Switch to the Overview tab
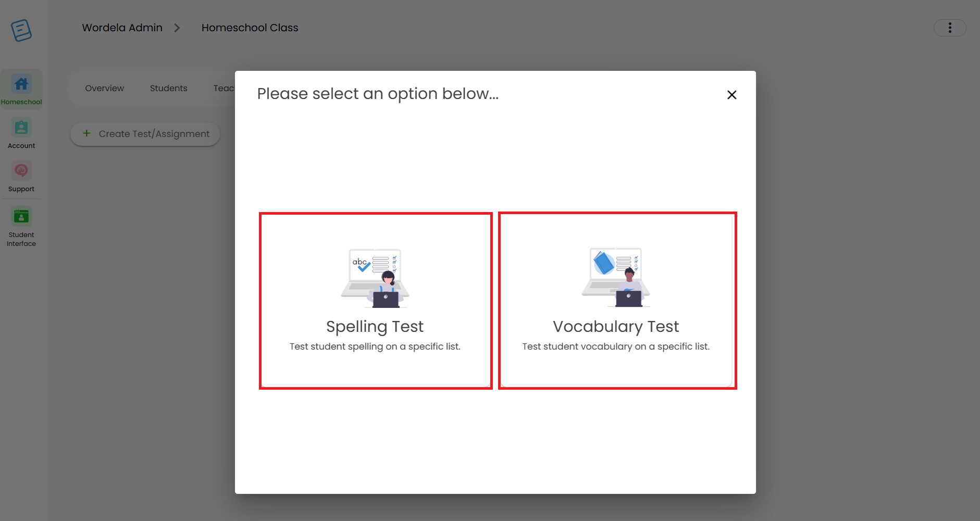Viewport: 980px width, 521px height. click(105, 89)
